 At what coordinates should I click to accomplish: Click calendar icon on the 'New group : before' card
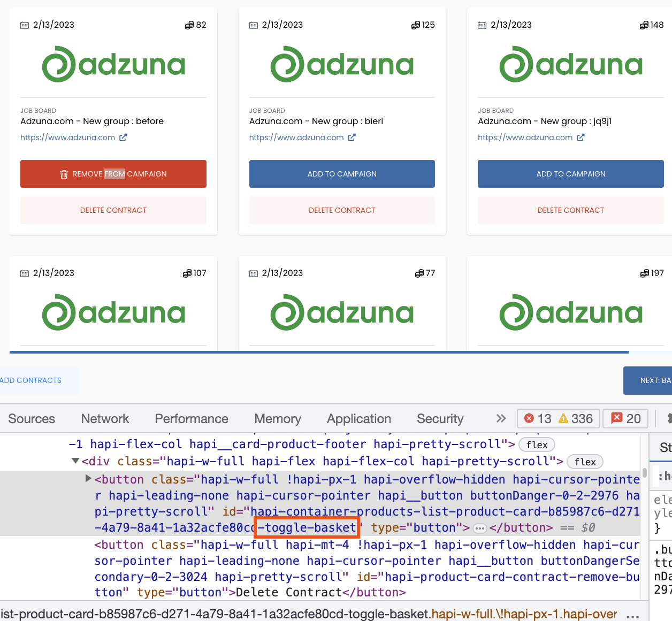click(x=25, y=25)
